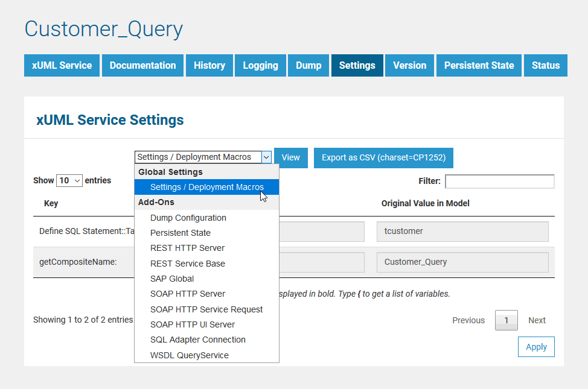This screenshot has width=588, height=389.
Task: Open the Show entries count dropdown
Action: [x=69, y=180]
